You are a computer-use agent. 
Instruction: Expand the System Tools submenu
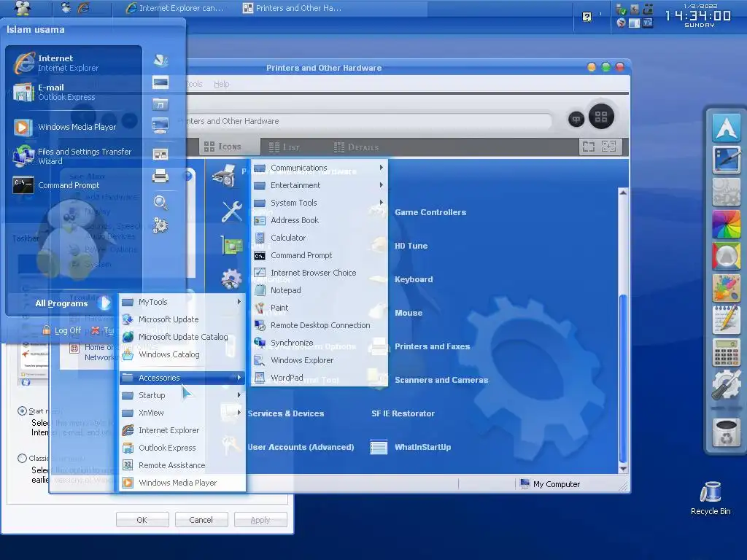[x=320, y=203]
